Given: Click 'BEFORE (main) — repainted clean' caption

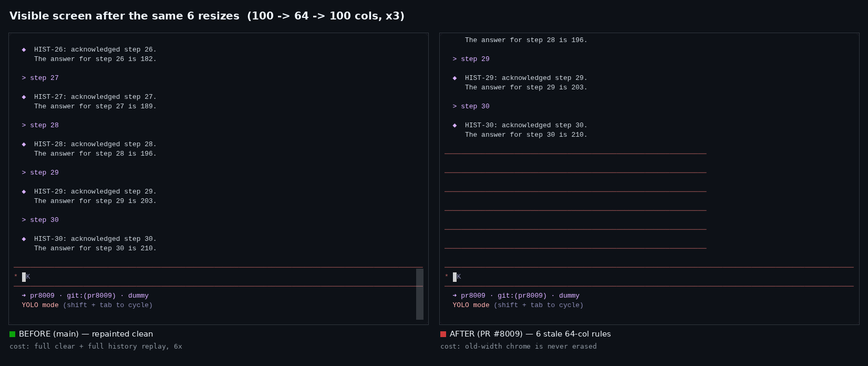Looking at the screenshot, I should tap(86, 334).
